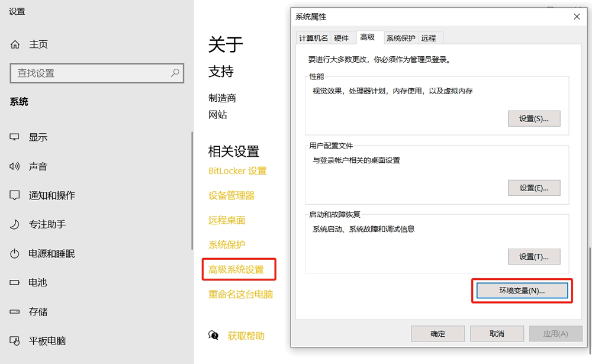Click the 获取帮助 help icon
The image size is (592, 364).
pyautogui.click(x=213, y=335)
